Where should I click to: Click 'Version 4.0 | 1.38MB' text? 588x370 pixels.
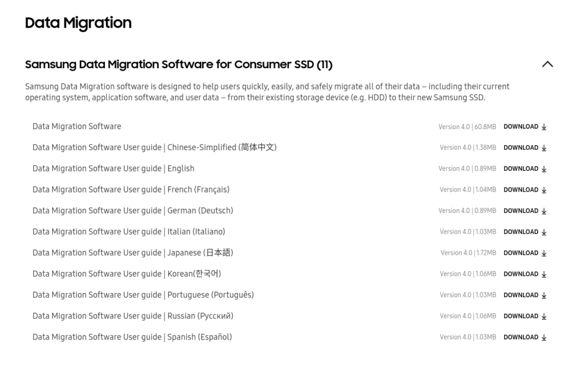(x=468, y=148)
